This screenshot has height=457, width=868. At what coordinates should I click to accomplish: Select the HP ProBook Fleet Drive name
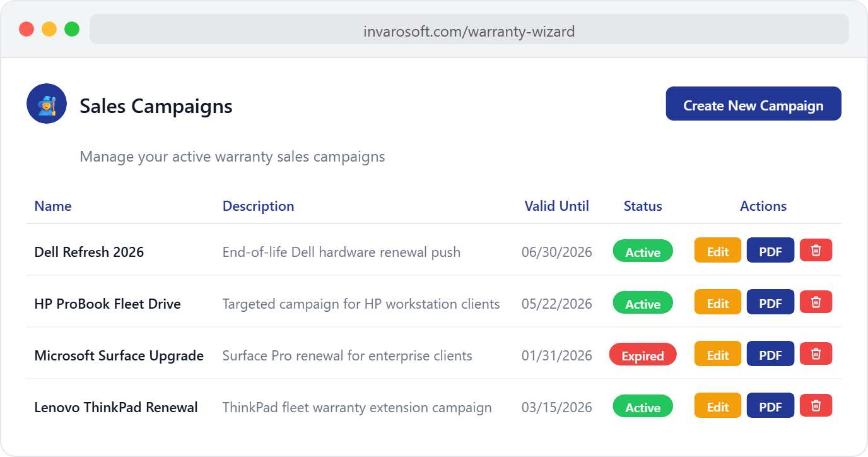tap(108, 304)
